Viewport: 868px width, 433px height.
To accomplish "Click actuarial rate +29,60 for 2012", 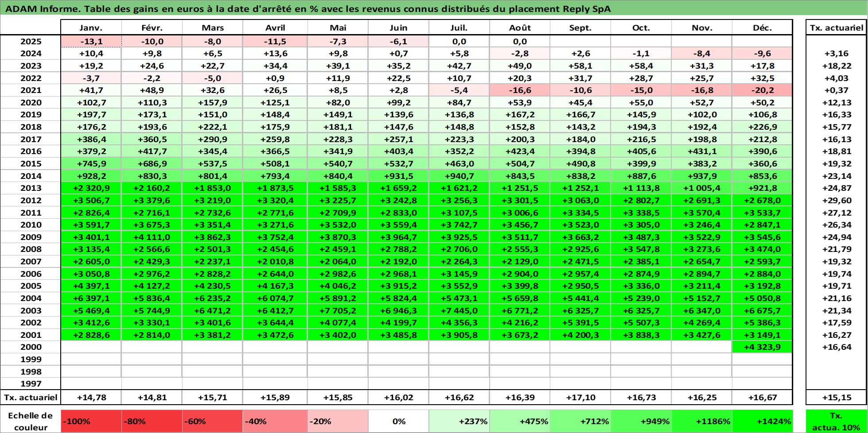I will coord(837,201).
